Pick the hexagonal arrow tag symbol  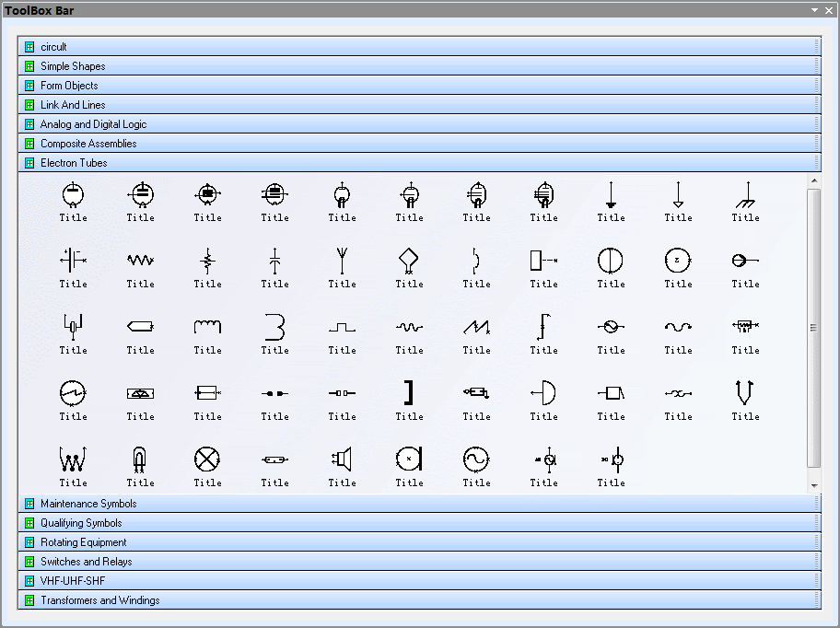[x=140, y=326]
